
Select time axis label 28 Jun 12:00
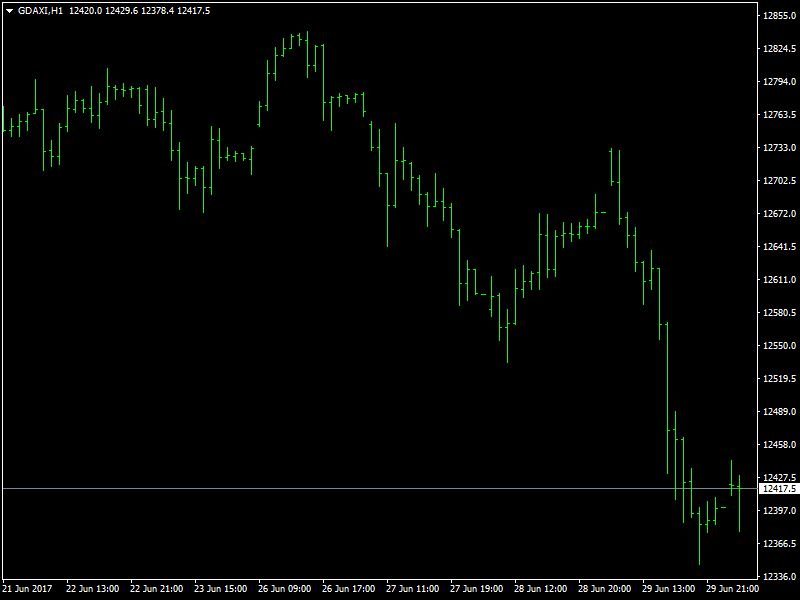point(541,589)
